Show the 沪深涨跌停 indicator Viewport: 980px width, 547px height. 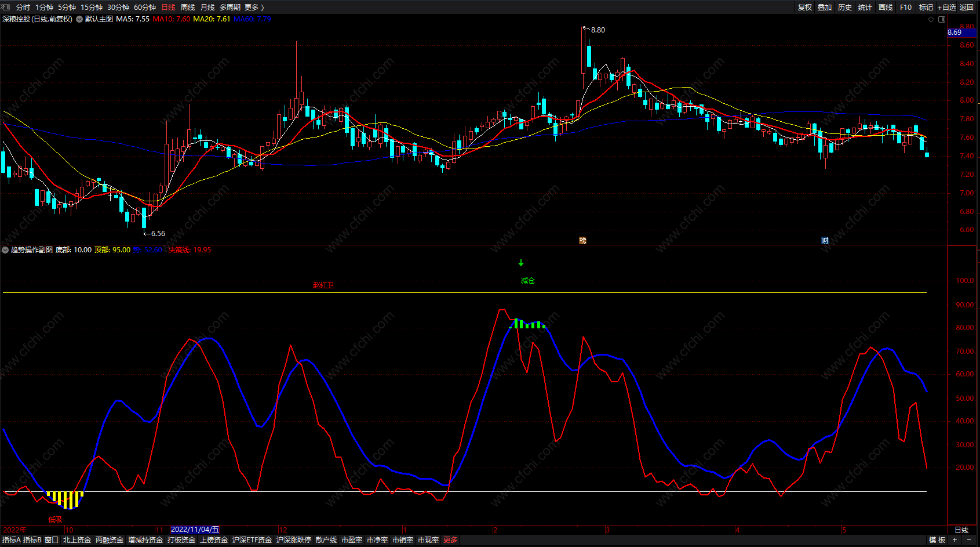(294, 540)
